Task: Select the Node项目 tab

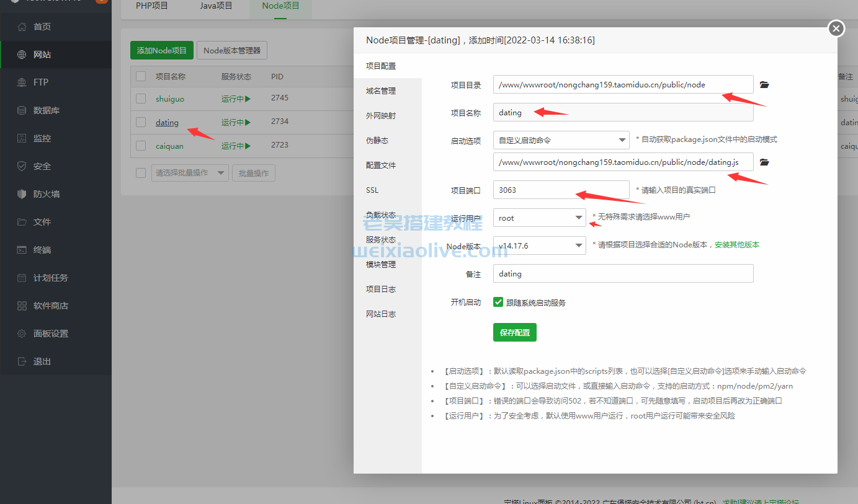Action: coord(280,6)
